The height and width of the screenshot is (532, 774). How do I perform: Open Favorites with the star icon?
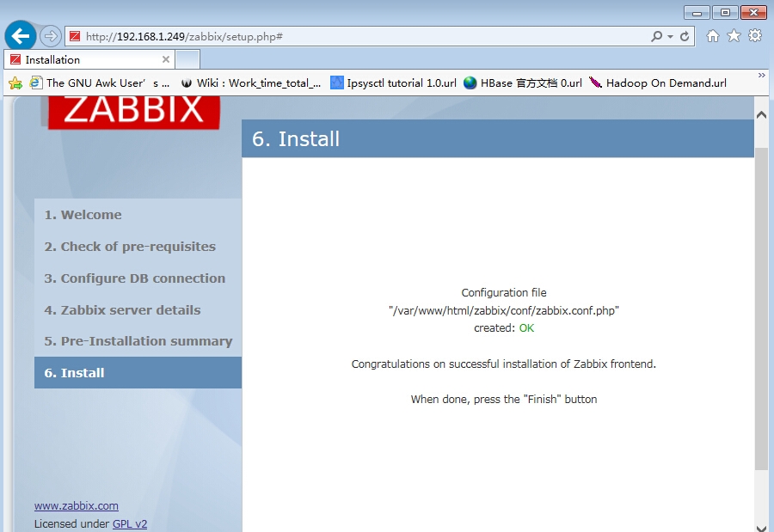pos(734,35)
